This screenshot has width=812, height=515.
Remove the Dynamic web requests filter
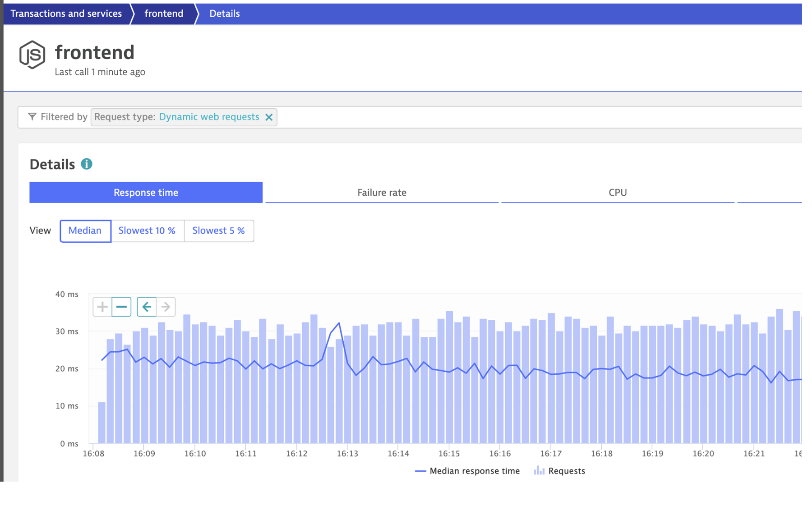(x=269, y=117)
